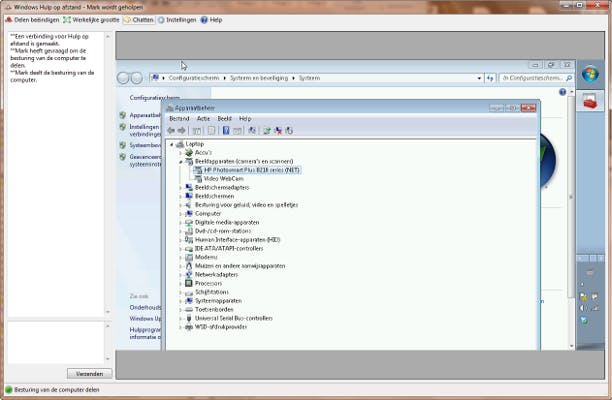Select Human Interface-apparaten (HID)

tap(237, 240)
